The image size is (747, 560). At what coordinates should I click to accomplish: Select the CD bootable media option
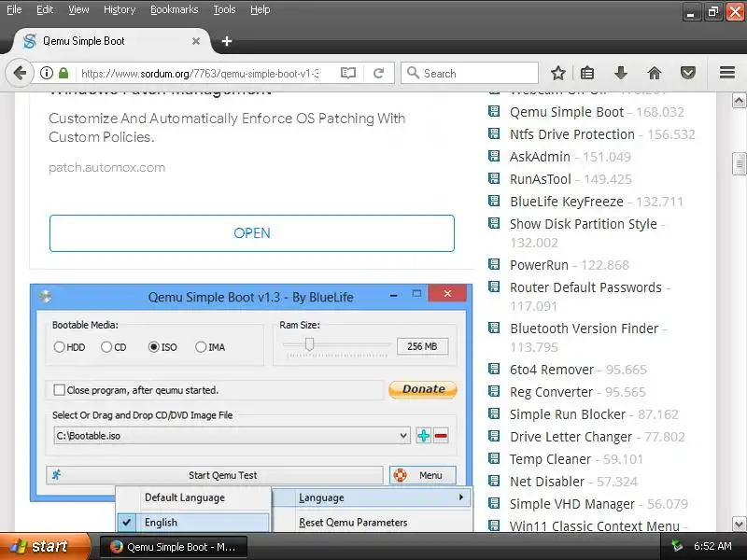[x=106, y=347]
